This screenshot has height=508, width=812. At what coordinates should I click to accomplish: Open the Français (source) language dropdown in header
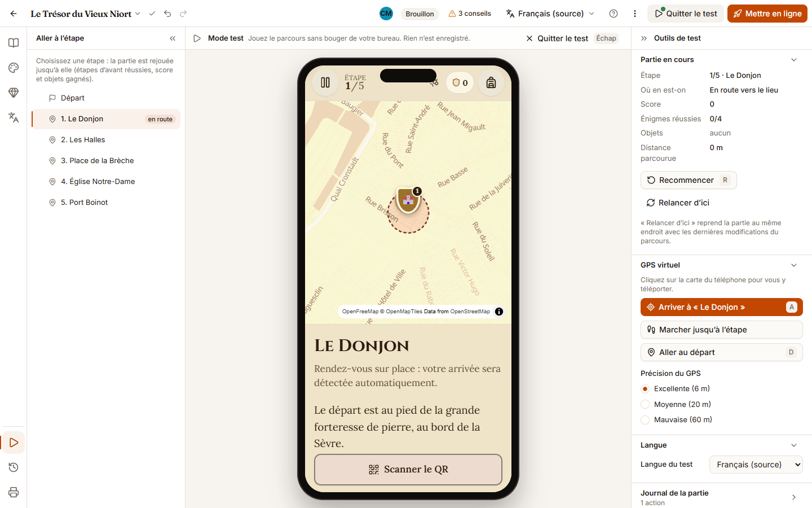(x=550, y=14)
